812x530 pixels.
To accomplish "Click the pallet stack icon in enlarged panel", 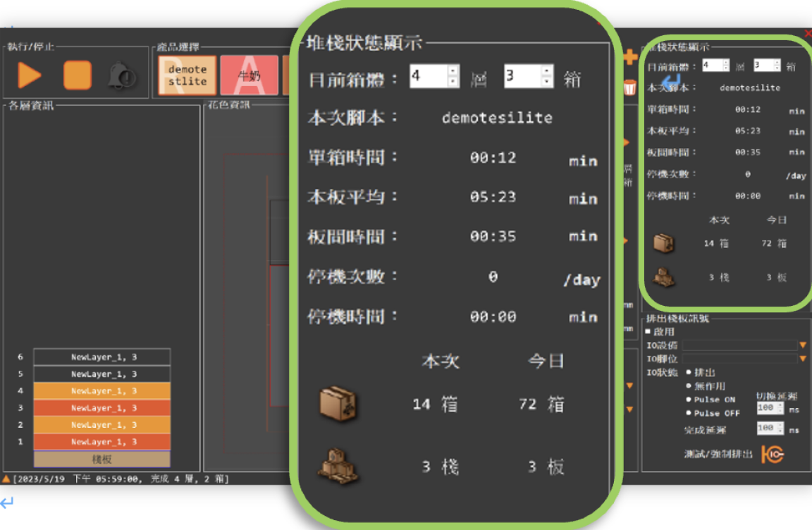I will pos(338,465).
